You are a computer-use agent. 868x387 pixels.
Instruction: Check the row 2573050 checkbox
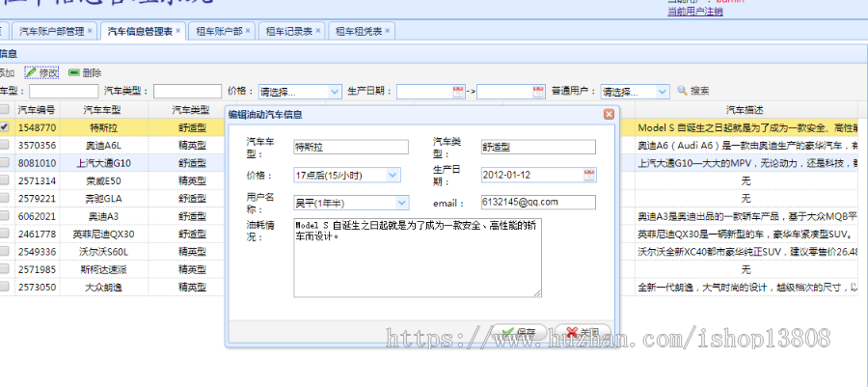coord(5,287)
